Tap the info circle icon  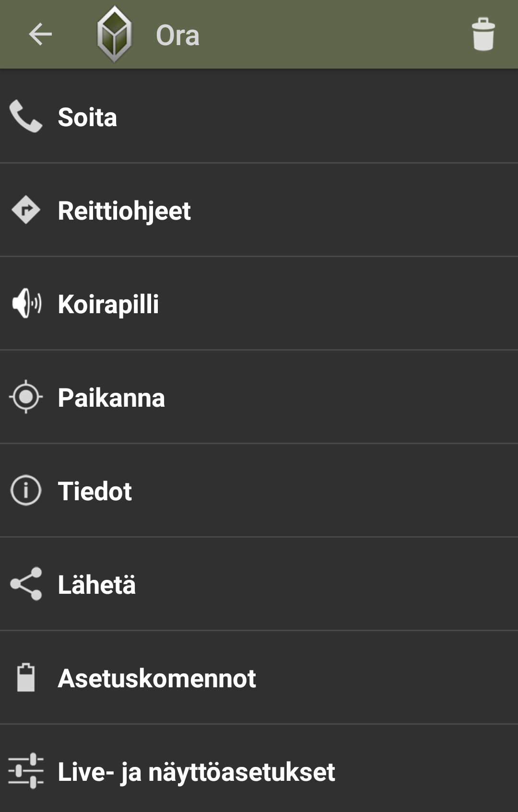[x=26, y=490]
